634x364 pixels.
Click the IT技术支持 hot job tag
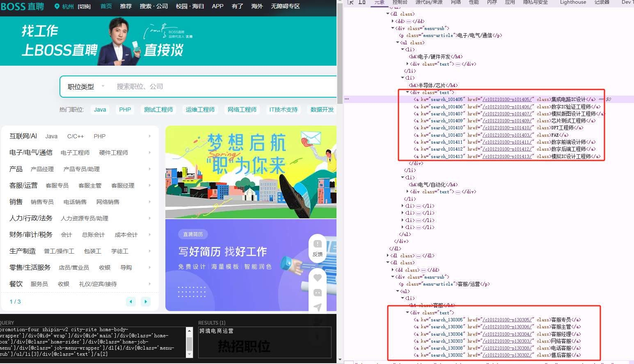point(284,110)
